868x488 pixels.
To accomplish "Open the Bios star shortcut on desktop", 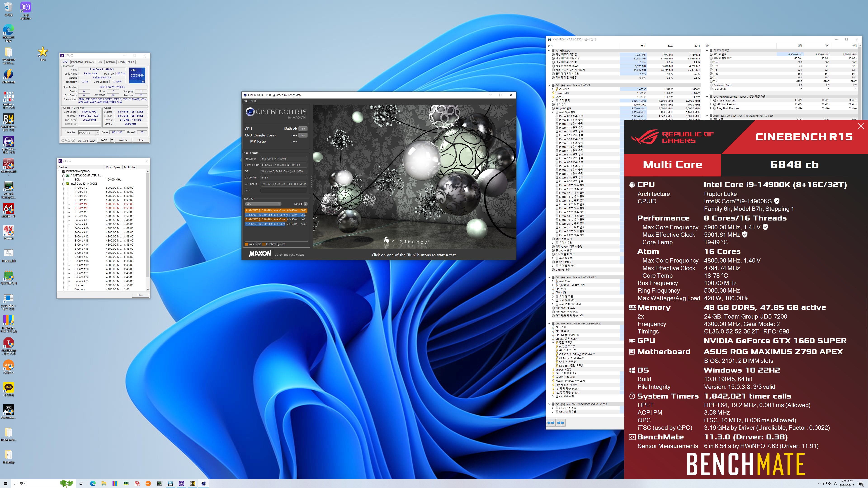I will (43, 54).
